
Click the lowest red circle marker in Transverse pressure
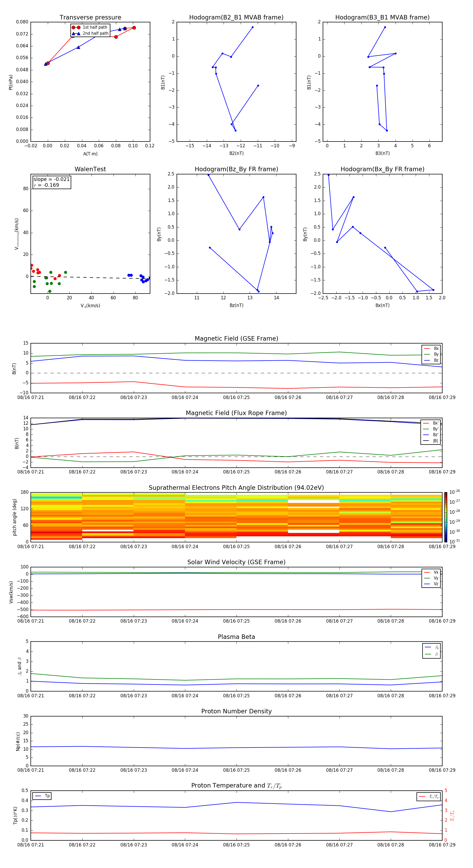(48, 63)
